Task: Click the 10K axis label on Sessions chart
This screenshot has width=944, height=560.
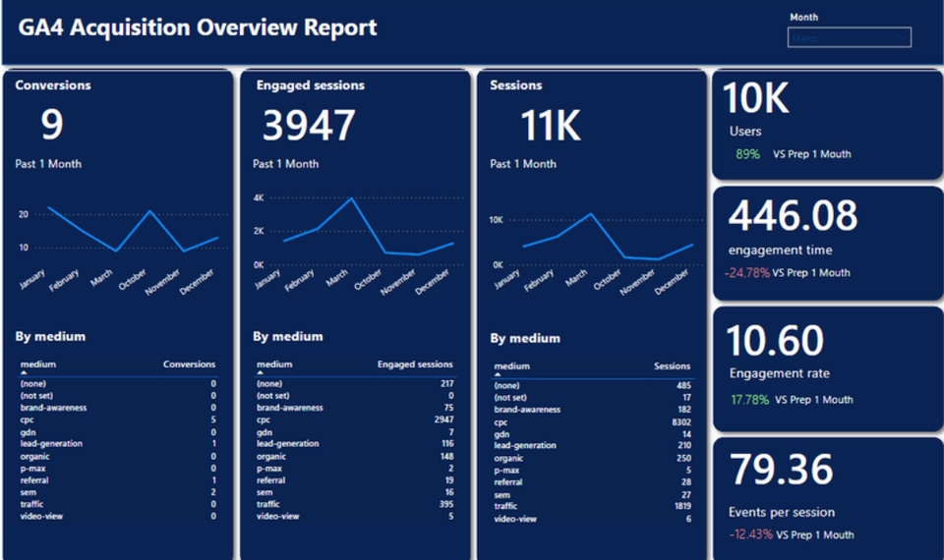Action: click(x=496, y=219)
